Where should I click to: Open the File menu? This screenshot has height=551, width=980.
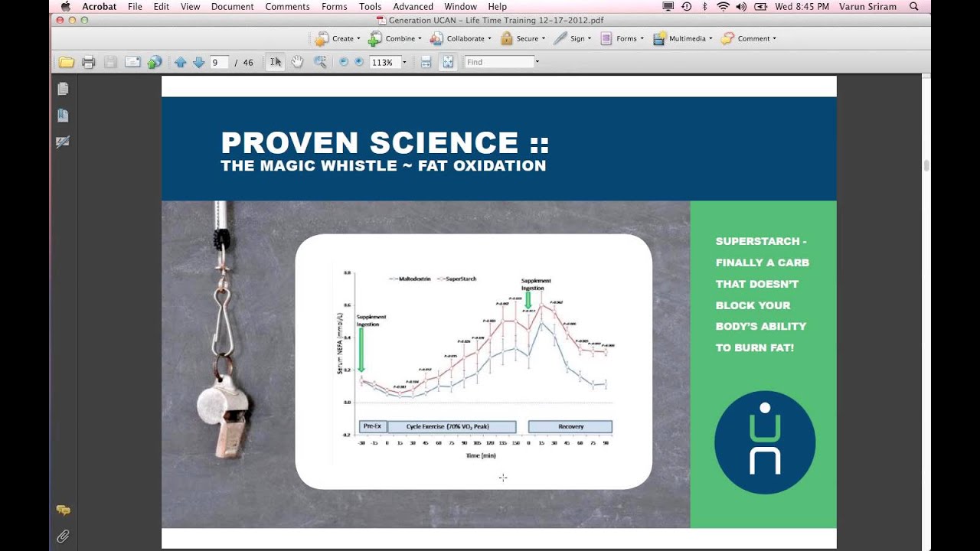(x=135, y=7)
